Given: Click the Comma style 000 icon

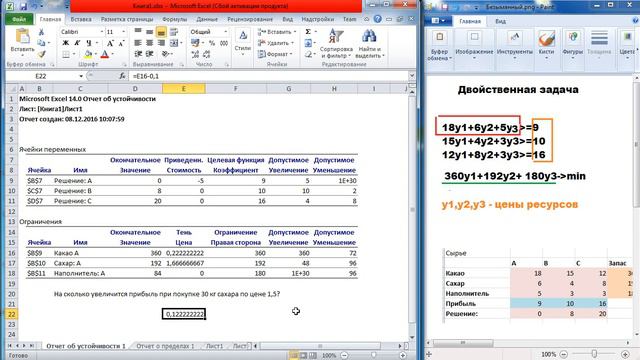Looking at the screenshot, I should click(224, 43).
